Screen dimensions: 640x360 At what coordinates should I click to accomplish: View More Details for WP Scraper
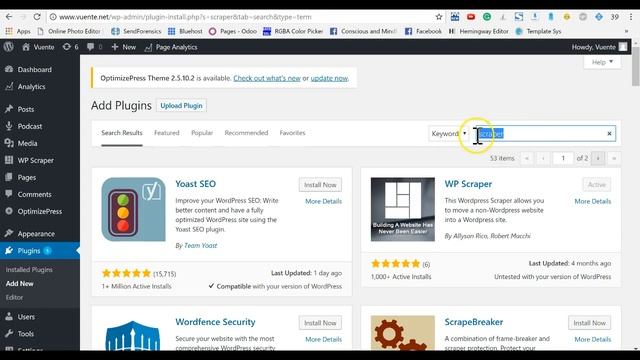pyautogui.click(x=593, y=201)
